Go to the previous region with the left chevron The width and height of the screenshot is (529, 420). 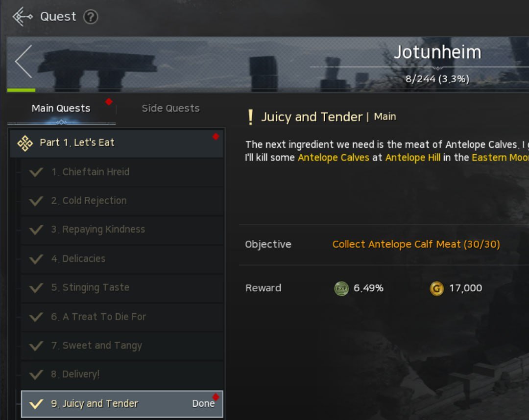click(x=24, y=61)
